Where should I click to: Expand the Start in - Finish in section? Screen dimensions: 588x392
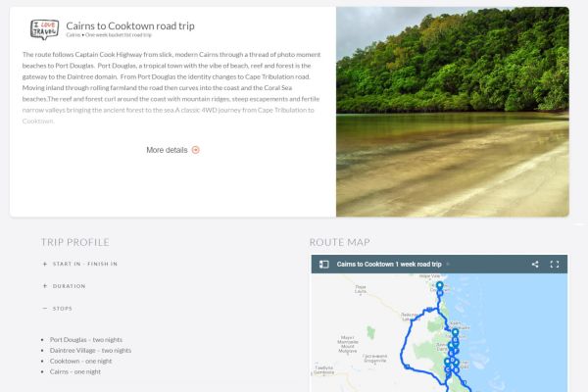click(45, 264)
